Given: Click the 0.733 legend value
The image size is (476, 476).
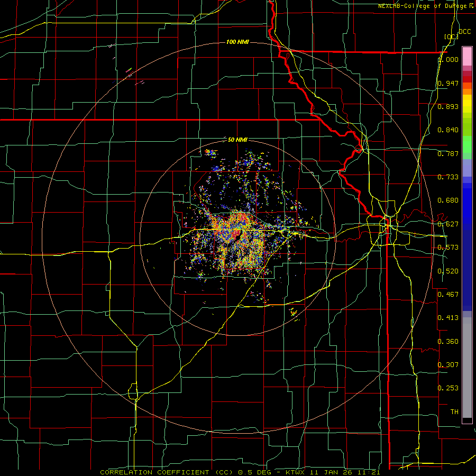Looking at the screenshot, I should [448, 177].
